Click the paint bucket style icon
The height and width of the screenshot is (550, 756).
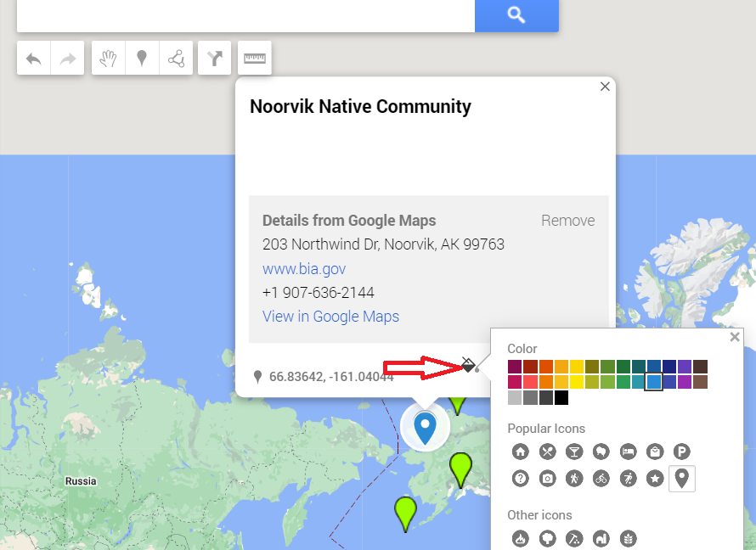pyautogui.click(x=468, y=365)
